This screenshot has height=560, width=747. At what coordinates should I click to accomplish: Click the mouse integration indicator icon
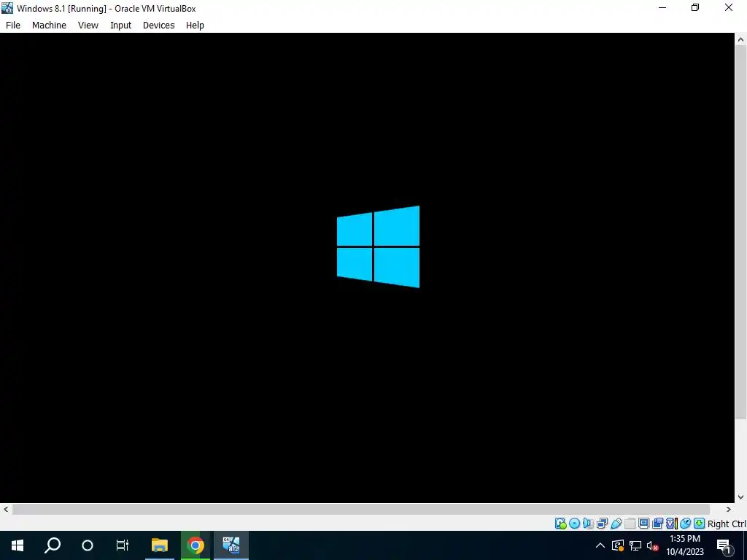pyautogui.click(x=685, y=524)
